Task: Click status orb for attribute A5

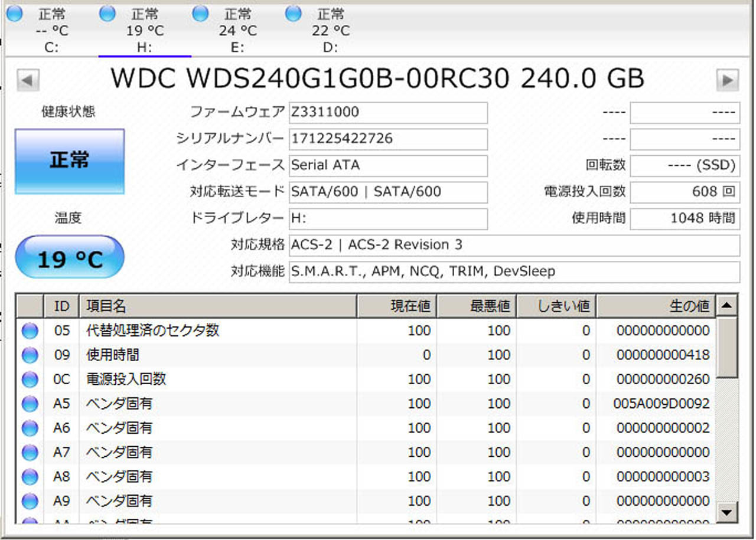Action: (30, 404)
